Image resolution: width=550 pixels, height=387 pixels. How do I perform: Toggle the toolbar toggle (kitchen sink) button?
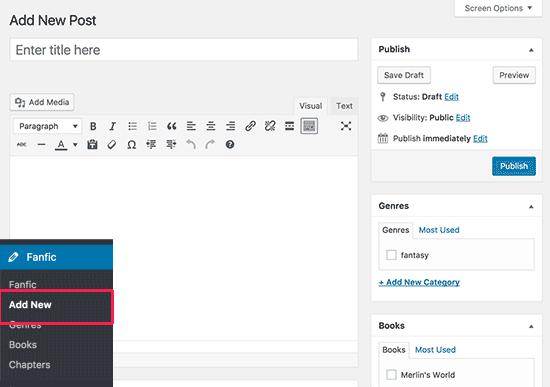click(x=309, y=126)
